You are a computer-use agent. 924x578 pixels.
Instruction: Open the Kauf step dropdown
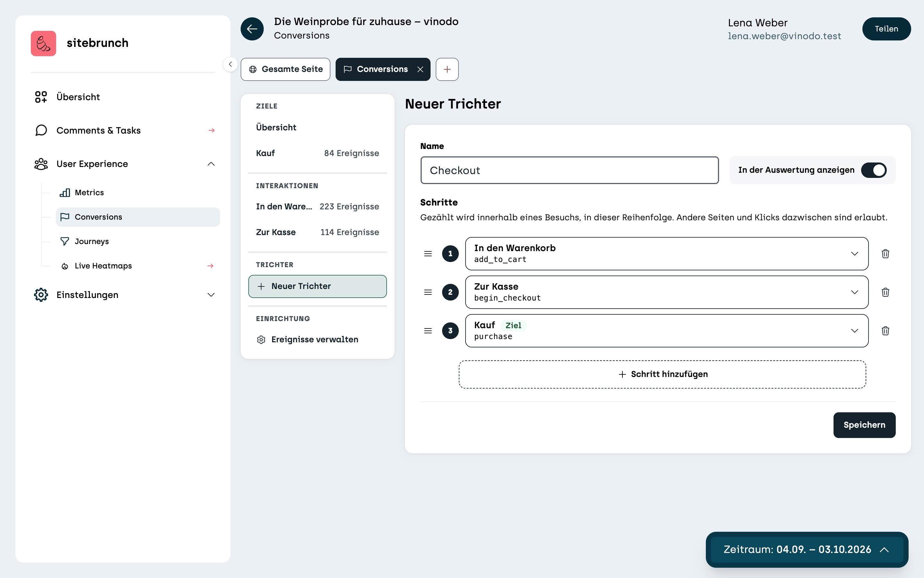[667, 331]
